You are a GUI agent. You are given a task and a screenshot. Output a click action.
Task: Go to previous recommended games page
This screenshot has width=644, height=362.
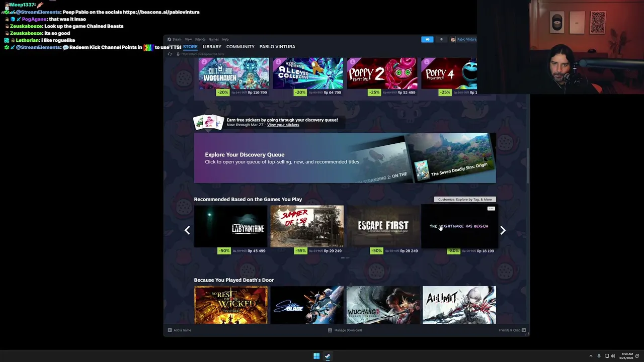[187, 230]
